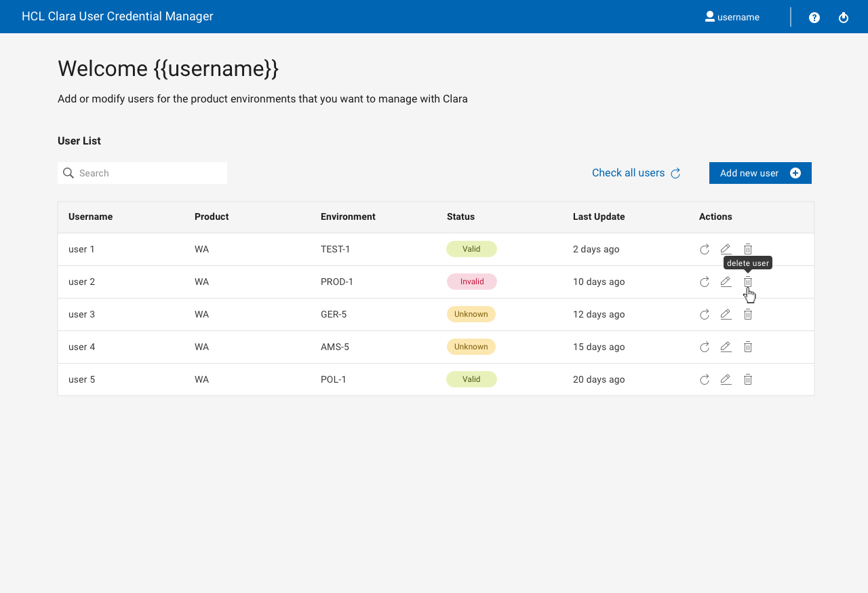Viewport: 868px width, 593px height.
Task: Remove user 5 with trash icon
Action: [748, 379]
